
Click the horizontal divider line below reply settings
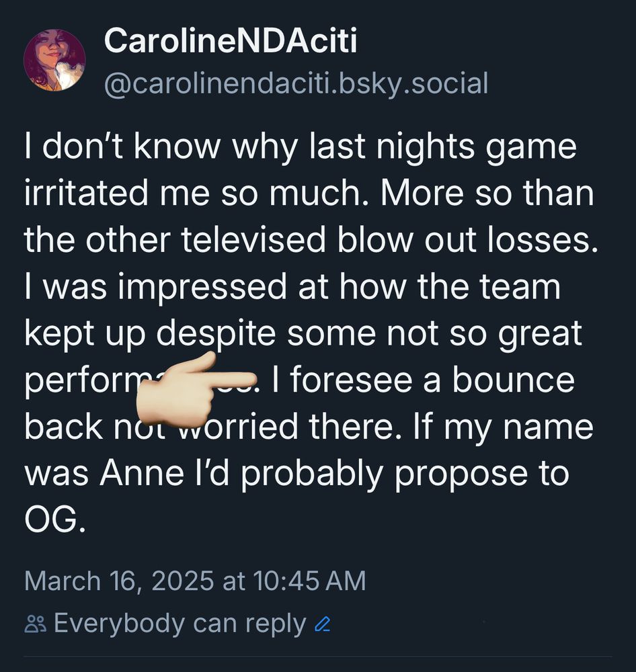(317, 656)
